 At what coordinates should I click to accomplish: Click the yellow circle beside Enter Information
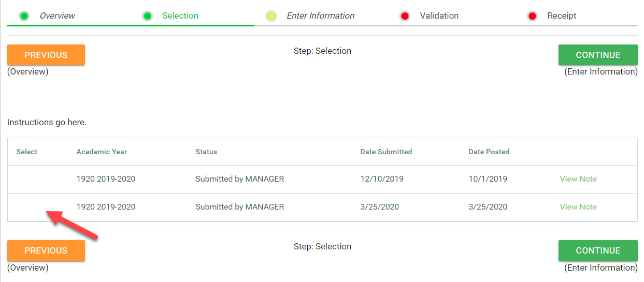[x=271, y=16]
